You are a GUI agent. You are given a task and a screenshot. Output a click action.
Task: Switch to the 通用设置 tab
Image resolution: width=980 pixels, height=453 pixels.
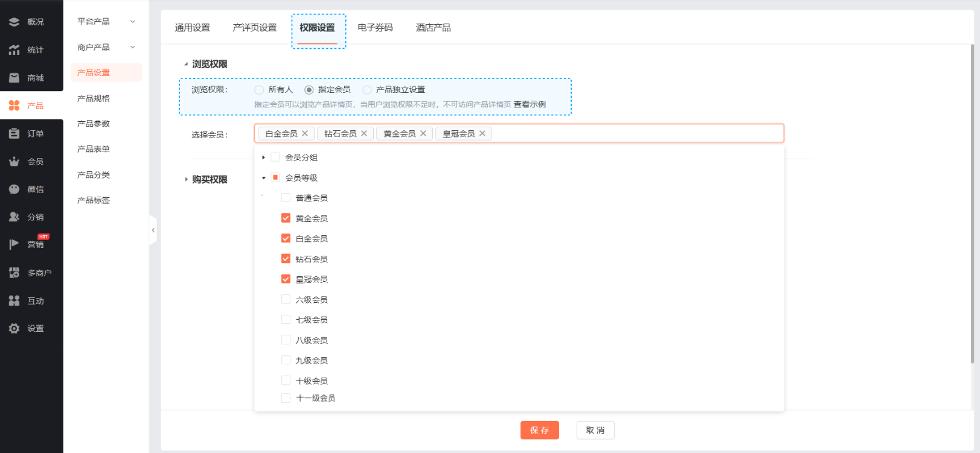pyautogui.click(x=193, y=28)
